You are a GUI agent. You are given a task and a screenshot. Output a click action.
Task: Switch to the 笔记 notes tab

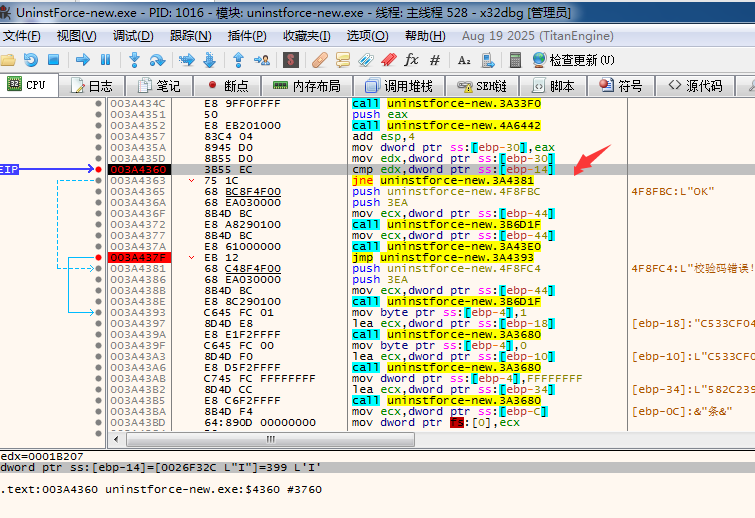tap(159, 86)
